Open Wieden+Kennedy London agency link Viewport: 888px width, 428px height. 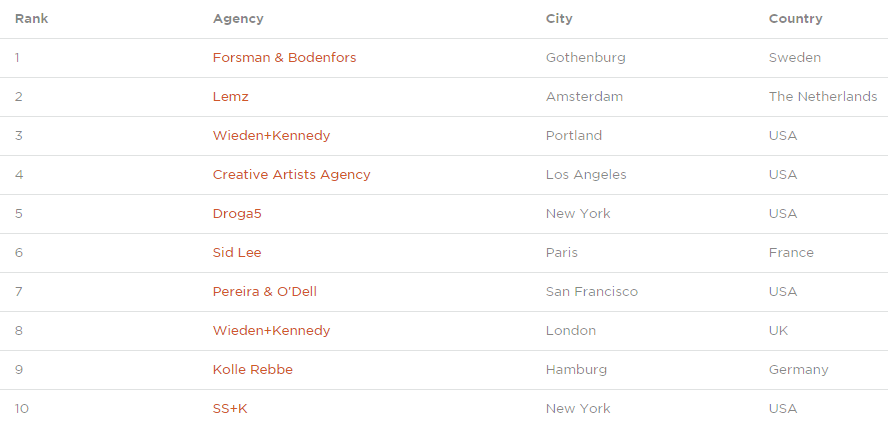point(271,331)
